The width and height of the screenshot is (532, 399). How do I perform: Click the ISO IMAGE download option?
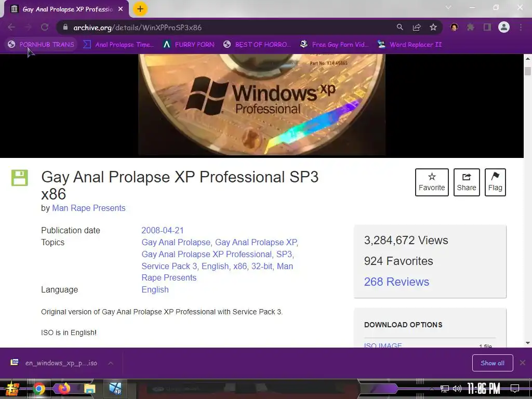[x=383, y=345]
